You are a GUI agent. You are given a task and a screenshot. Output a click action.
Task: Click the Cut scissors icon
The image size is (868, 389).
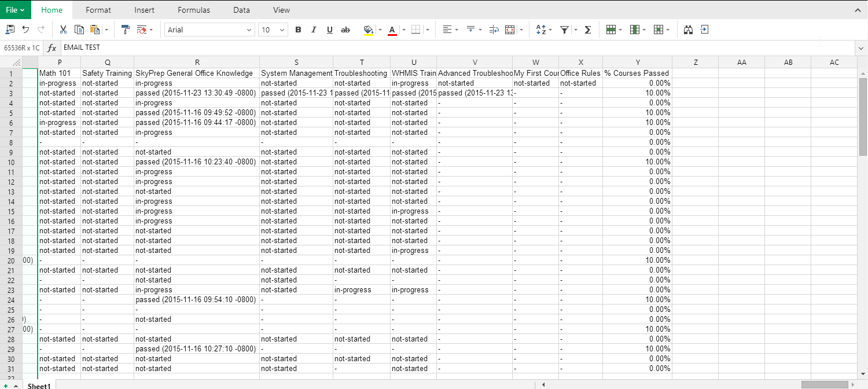coord(64,30)
